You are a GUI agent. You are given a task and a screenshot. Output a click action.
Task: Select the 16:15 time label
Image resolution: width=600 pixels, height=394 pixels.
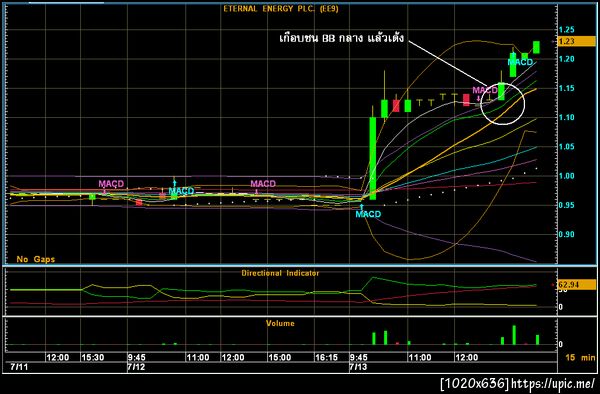coord(326,358)
